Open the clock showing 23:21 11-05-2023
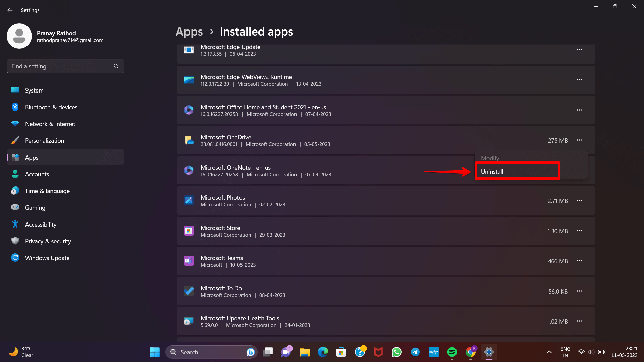 click(x=624, y=352)
